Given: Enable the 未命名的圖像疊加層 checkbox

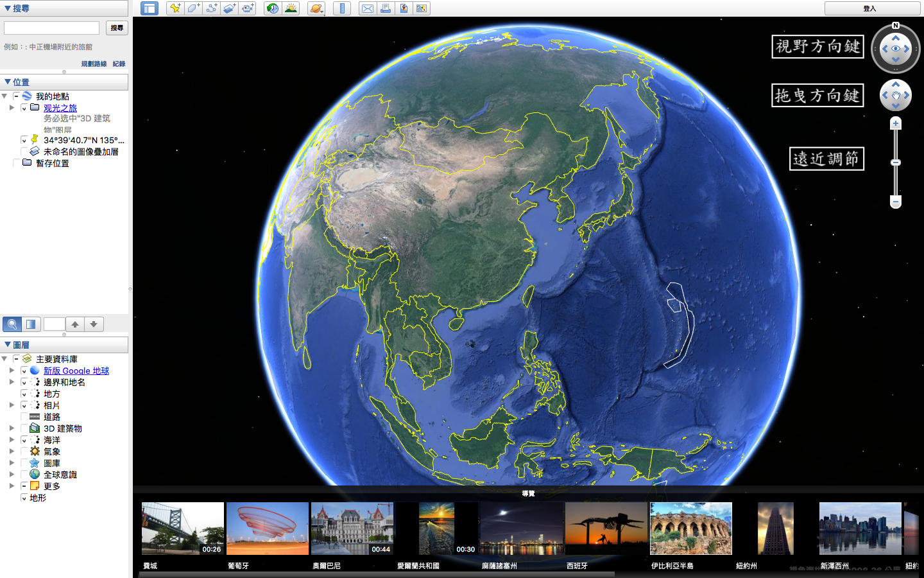Looking at the screenshot, I should 24,152.
